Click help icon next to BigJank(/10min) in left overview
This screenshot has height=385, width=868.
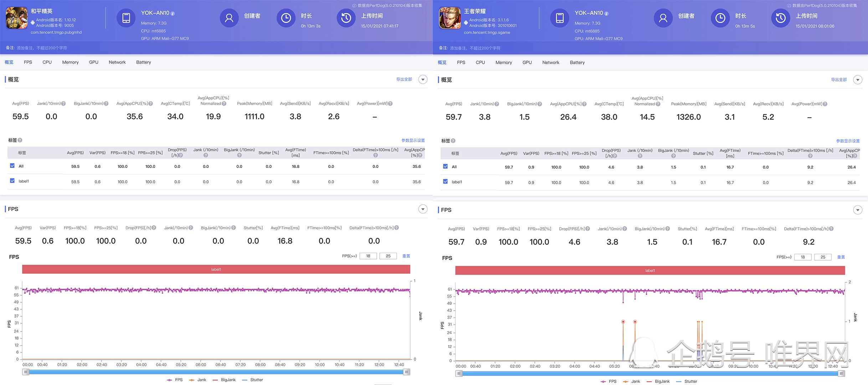[x=106, y=103]
